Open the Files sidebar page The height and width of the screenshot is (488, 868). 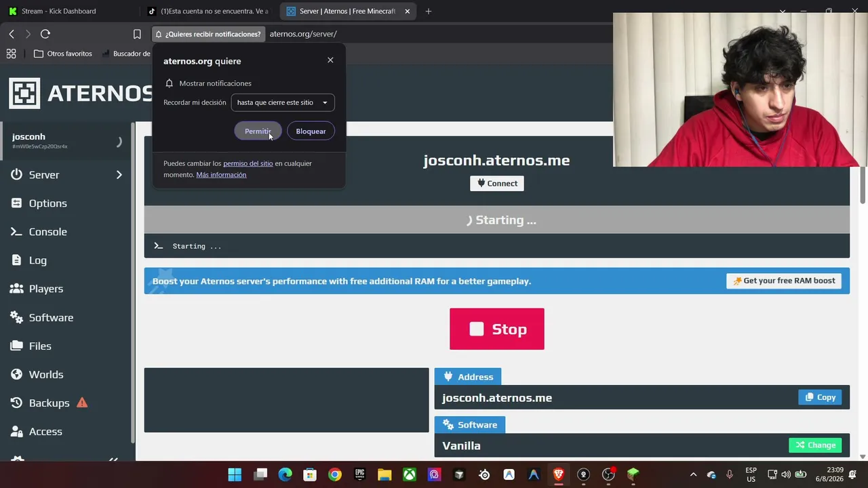[x=40, y=346]
